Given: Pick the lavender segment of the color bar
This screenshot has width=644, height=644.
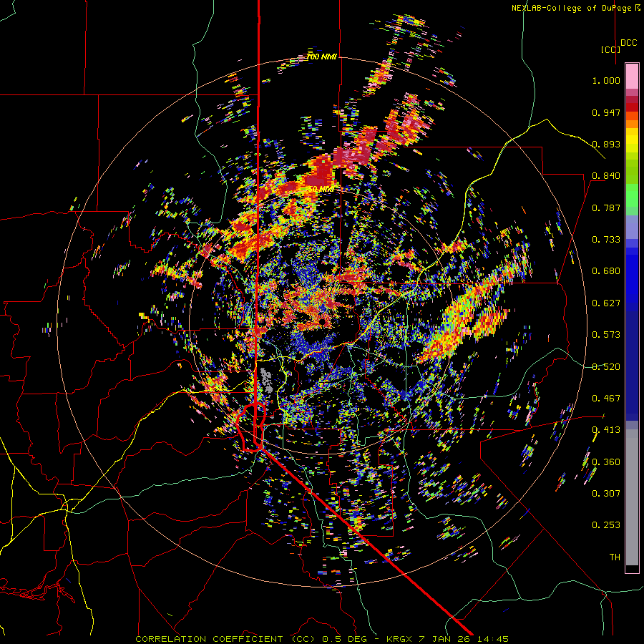Looking at the screenshot, I should tap(632, 228).
